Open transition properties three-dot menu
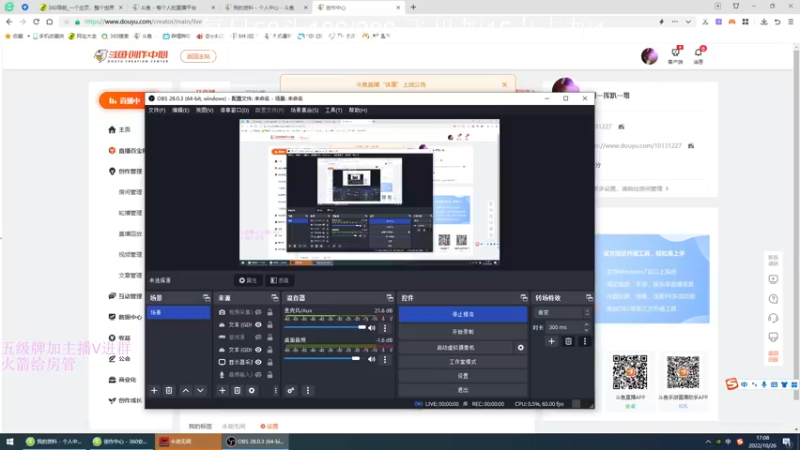The image size is (800, 450). click(585, 341)
